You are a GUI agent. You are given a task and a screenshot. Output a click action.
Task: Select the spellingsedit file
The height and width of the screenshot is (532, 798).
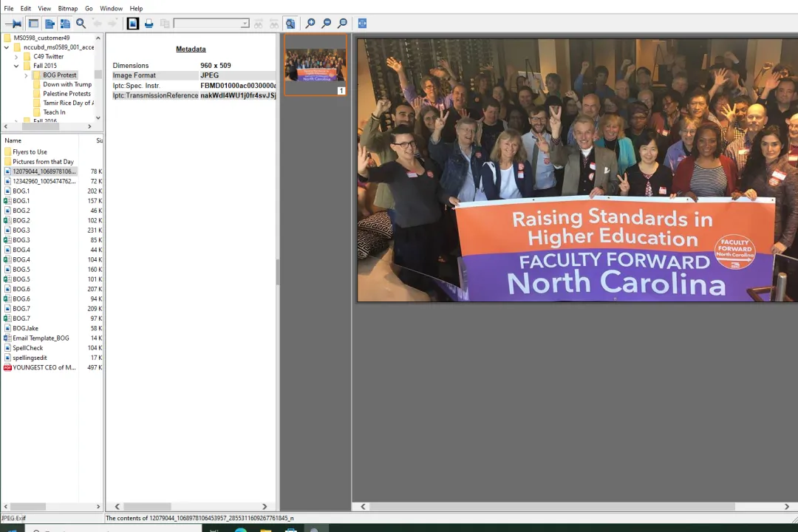(30, 358)
